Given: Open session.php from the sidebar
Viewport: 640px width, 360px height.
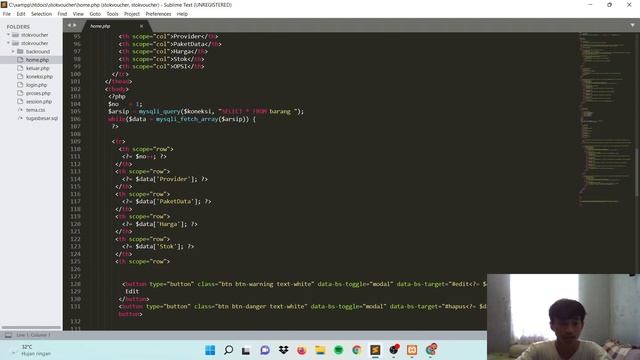Looking at the screenshot, I should pos(39,101).
